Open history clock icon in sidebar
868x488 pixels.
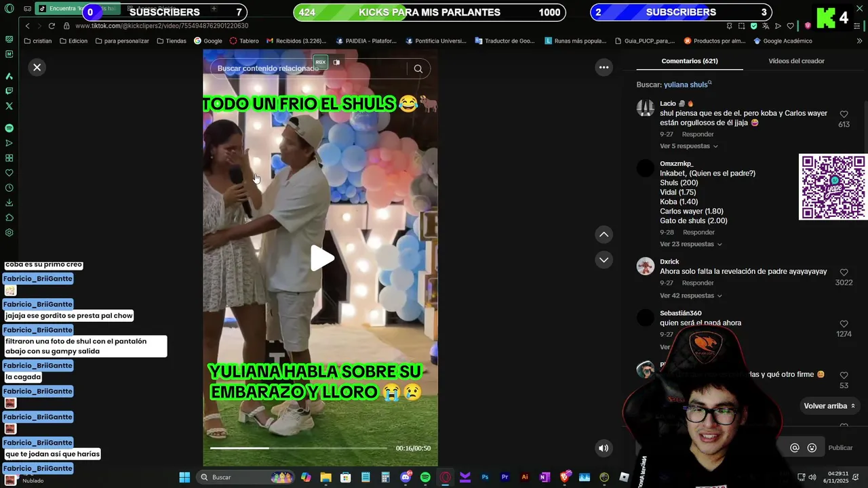(x=9, y=188)
